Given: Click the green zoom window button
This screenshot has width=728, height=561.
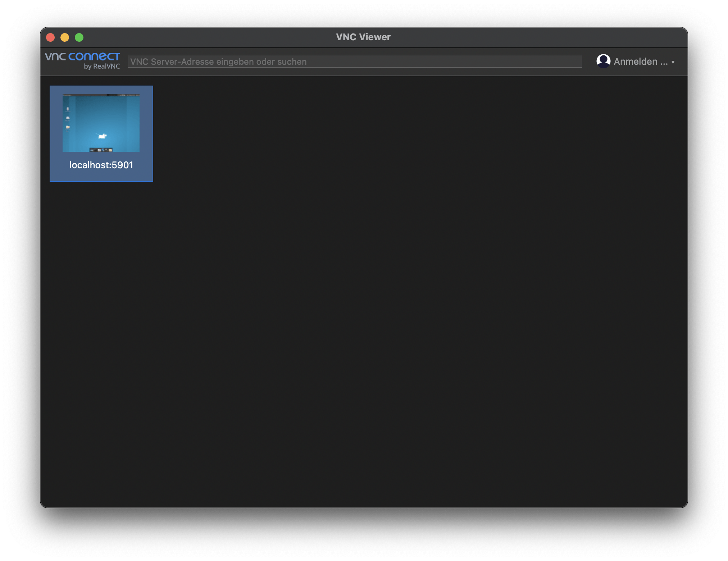Looking at the screenshot, I should click(x=79, y=37).
